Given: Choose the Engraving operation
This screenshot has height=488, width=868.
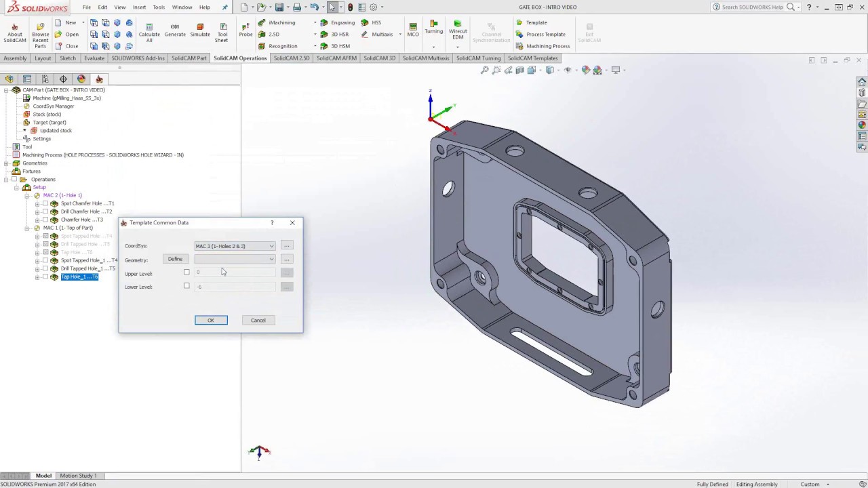Looking at the screenshot, I should [x=338, y=22].
